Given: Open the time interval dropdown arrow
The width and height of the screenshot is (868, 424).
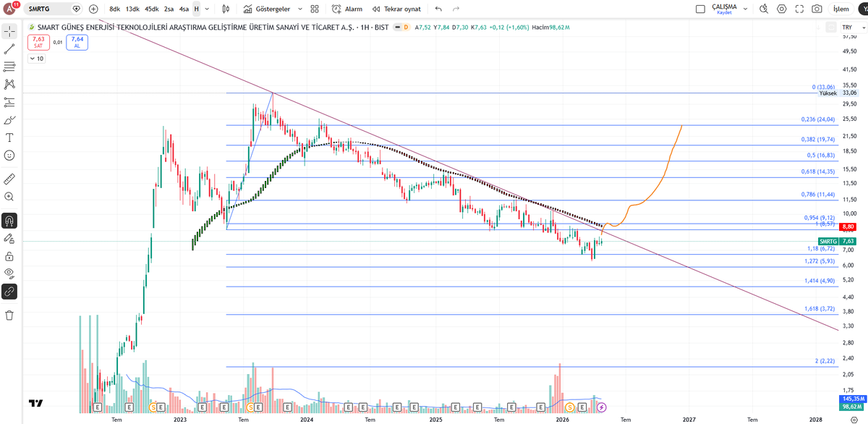Looking at the screenshot, I should tap(207, 9).
